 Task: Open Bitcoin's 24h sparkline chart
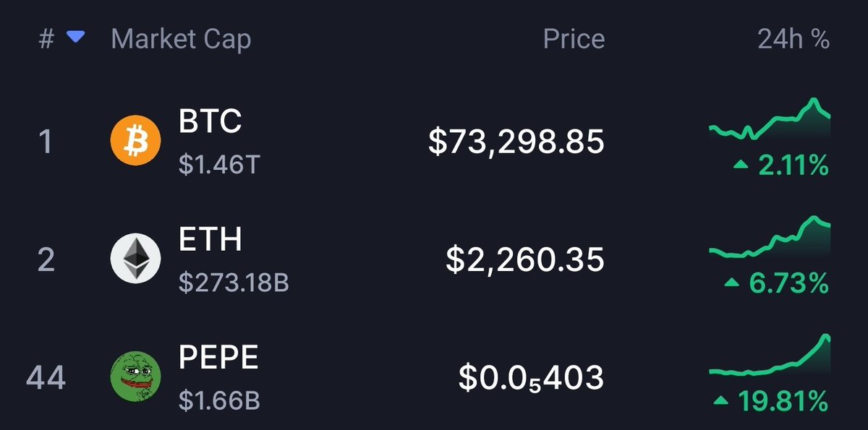tap(770, 119)
